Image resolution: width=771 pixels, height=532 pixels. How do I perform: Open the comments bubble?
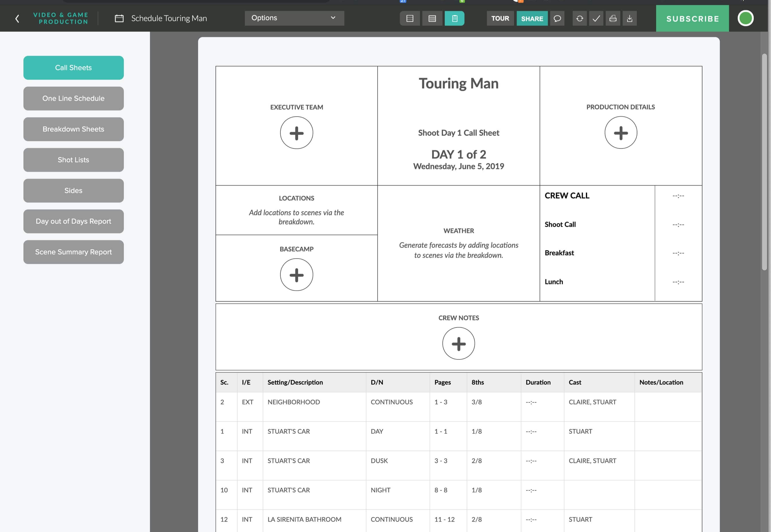point(557,18)
